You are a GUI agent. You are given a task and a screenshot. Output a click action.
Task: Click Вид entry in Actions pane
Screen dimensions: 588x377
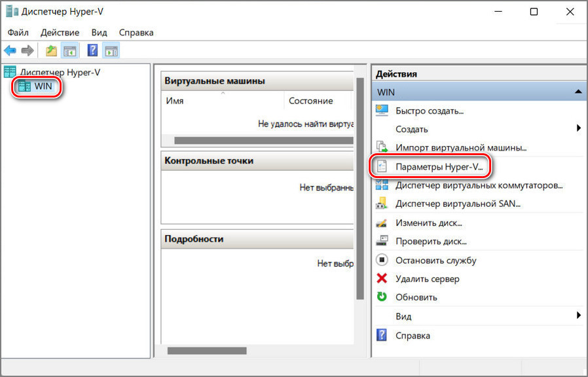click(403, 316)
